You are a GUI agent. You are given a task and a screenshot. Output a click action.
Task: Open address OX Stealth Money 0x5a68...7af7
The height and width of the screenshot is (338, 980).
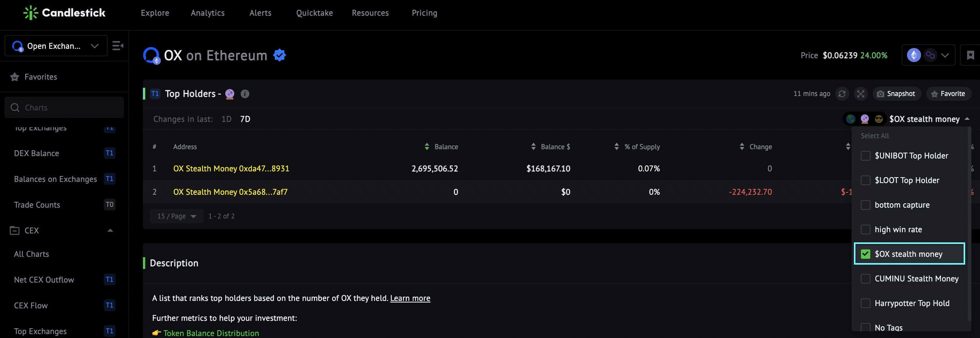[x=230, y=192]
